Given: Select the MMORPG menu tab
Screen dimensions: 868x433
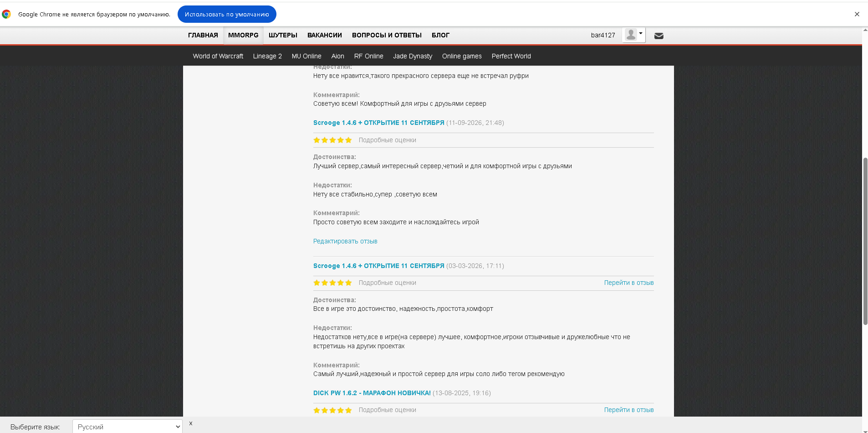Looking at the screenshot, I should click(243, 35).
